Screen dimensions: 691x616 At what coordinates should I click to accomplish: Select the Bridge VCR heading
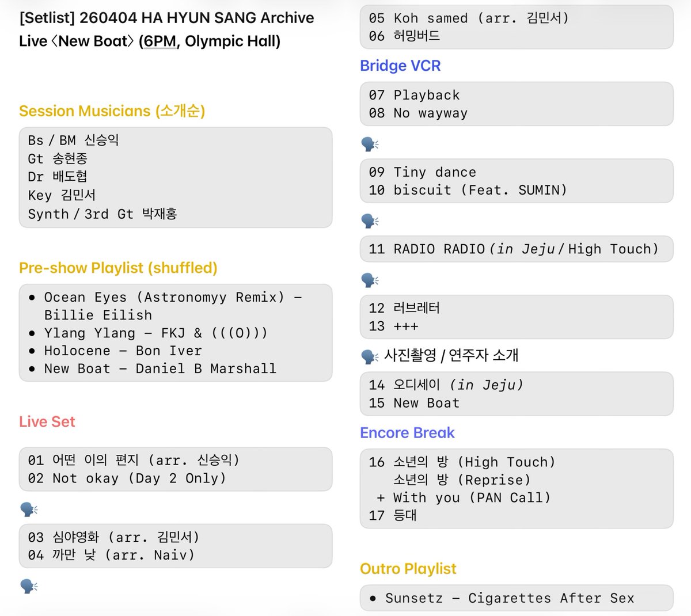click(x=400, y=66)
